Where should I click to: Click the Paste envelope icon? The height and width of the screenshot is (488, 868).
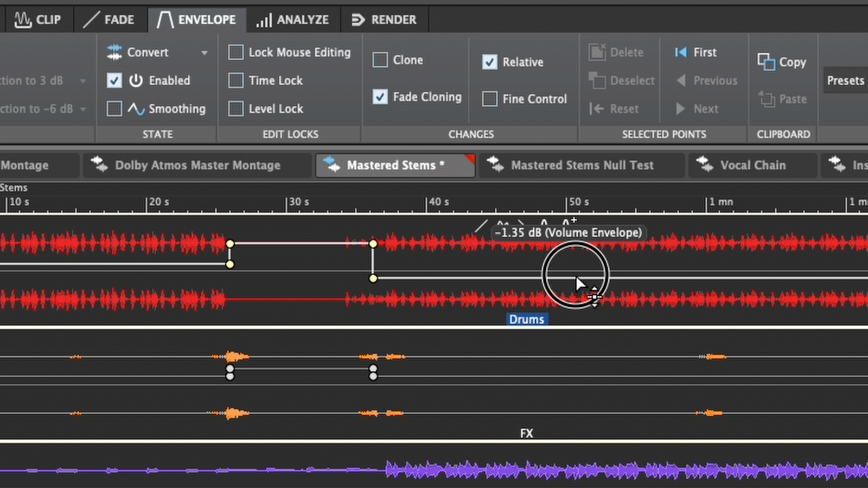click(767, 99)
